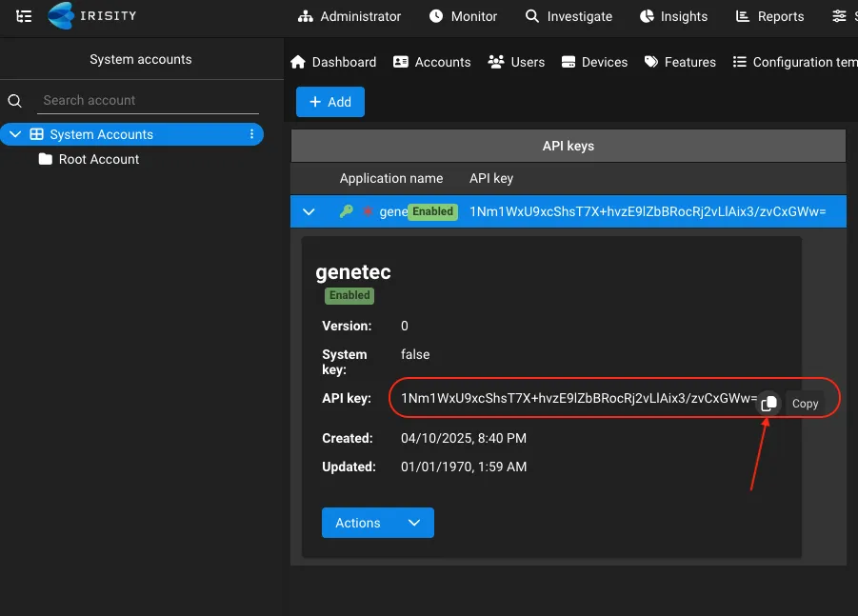
Task: Click the API key value in the blue row
Action: [648, 211]
